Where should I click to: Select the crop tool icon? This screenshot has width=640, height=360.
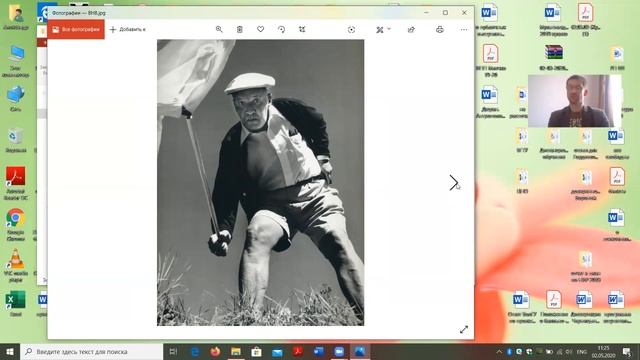click(302, 29)
